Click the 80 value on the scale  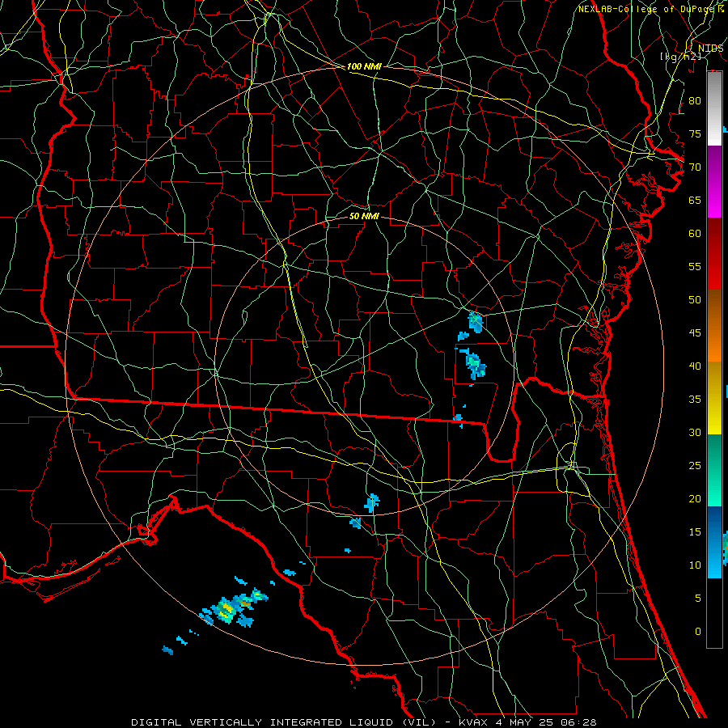point(695,101)
